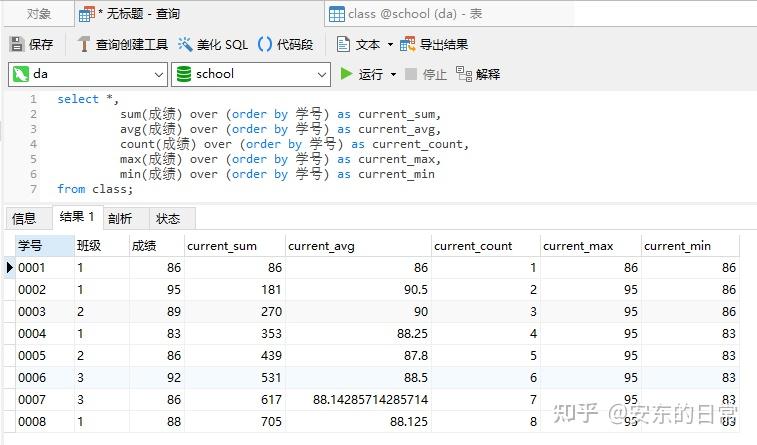Click the 成绩 value 92 in row 0006
Screen dimensions: 757x445
174,377
